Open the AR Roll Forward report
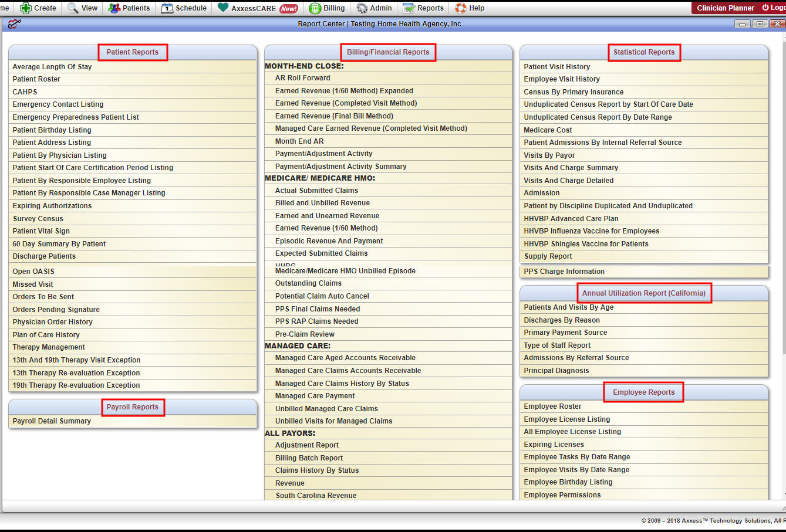 tap(302, 78)
